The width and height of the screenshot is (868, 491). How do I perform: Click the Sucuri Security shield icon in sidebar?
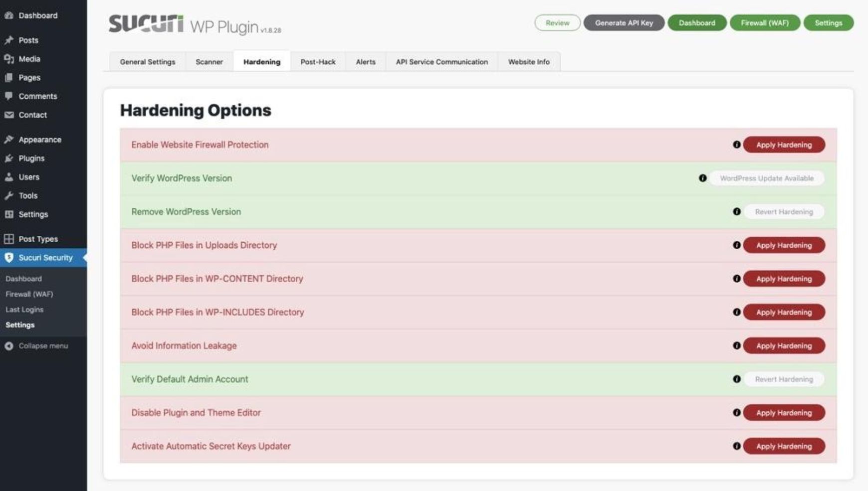point(9,258)
